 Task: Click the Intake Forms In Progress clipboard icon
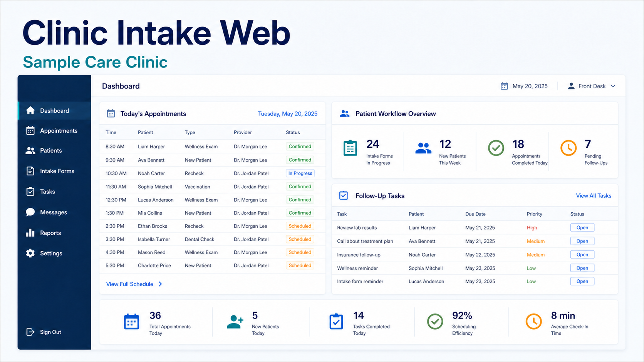point(350,148)
